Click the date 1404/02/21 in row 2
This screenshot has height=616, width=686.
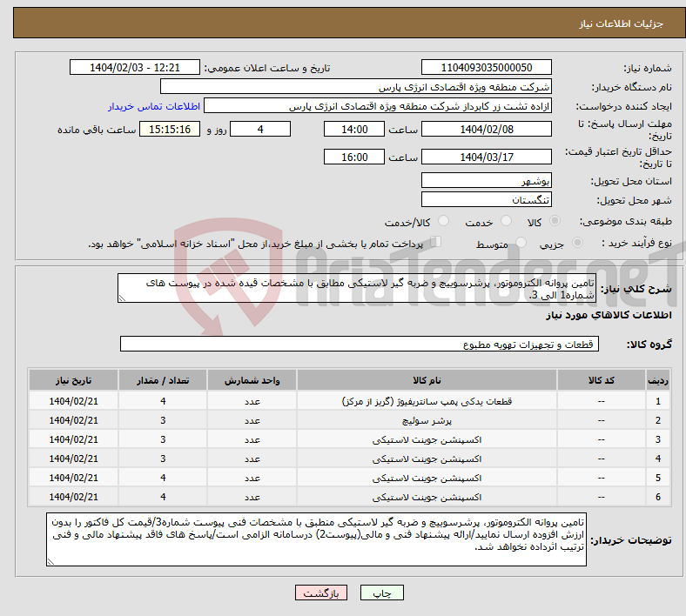[x=73, y=420]
